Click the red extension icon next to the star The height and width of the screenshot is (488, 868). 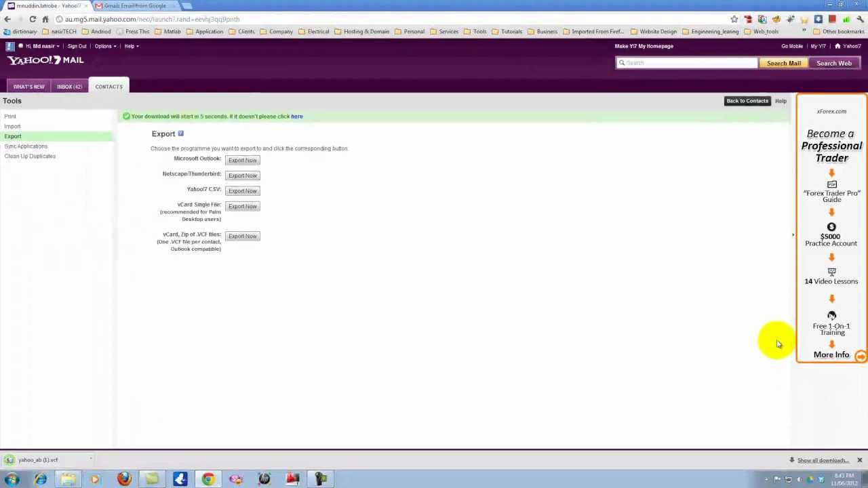pos(748,19)
